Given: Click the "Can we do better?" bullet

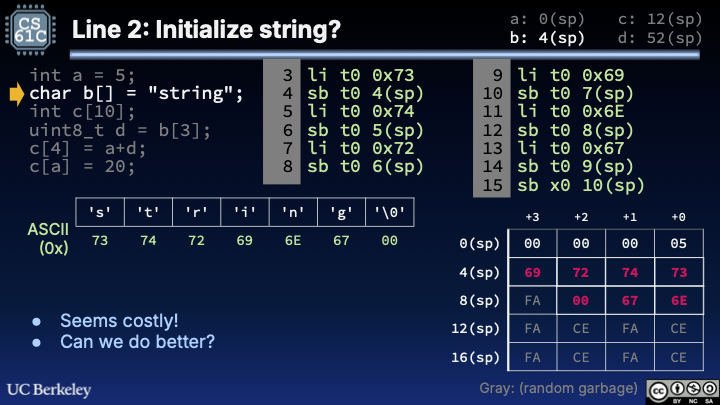Looking at the screenshot, I should (137, 342).
